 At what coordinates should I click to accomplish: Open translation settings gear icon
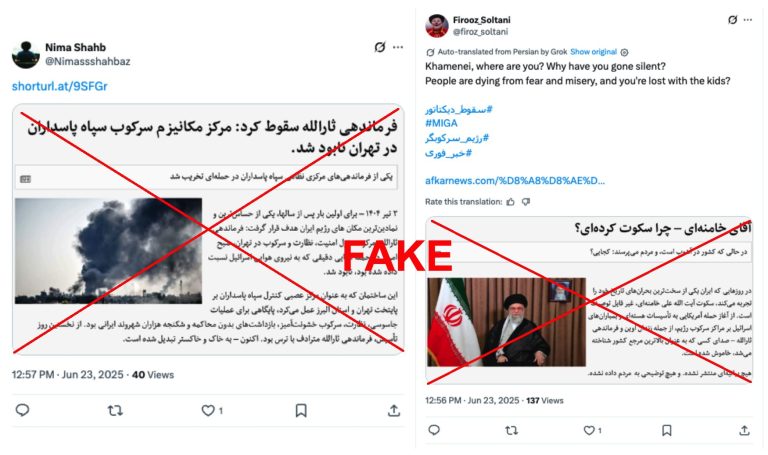(624, 52)
